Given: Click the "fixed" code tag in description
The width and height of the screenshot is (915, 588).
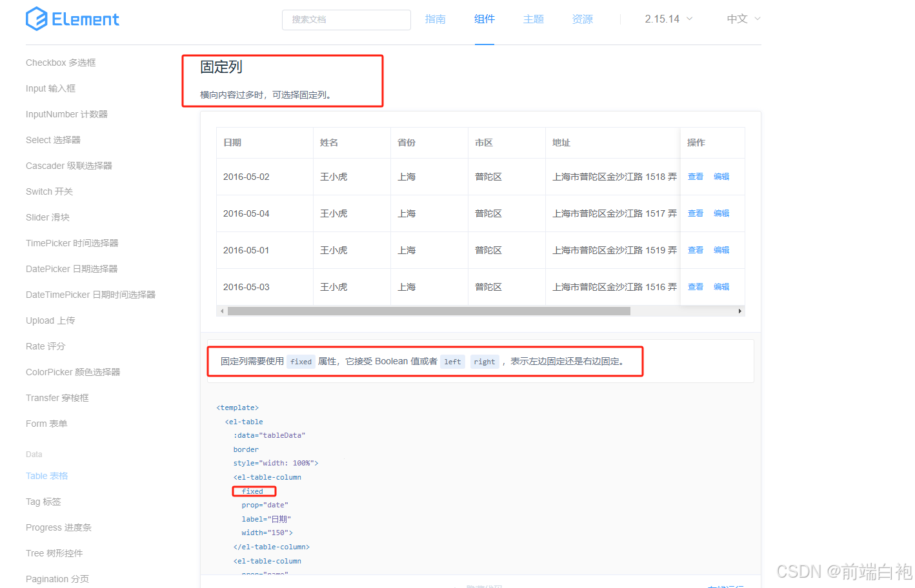Looking at the screenshot, I should coord(301,362).
